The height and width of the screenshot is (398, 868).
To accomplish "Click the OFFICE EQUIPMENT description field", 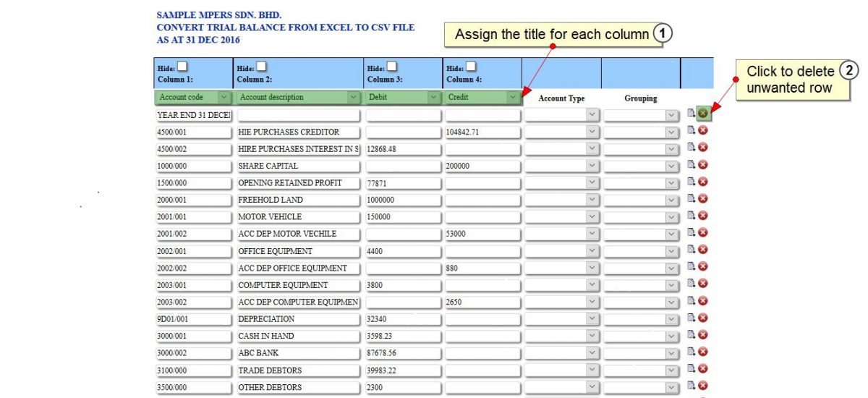I will (298, 251).
